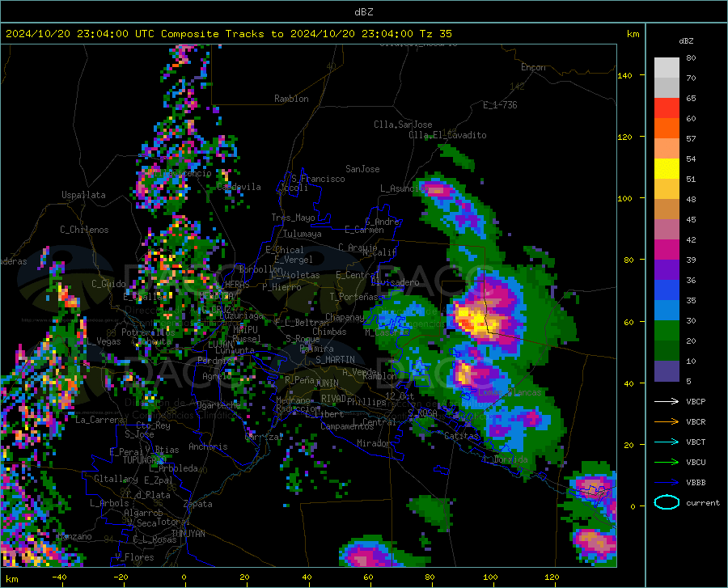Click the Palmira place label
This screenshot has height=588, width=728.
[x=316, y=349]
